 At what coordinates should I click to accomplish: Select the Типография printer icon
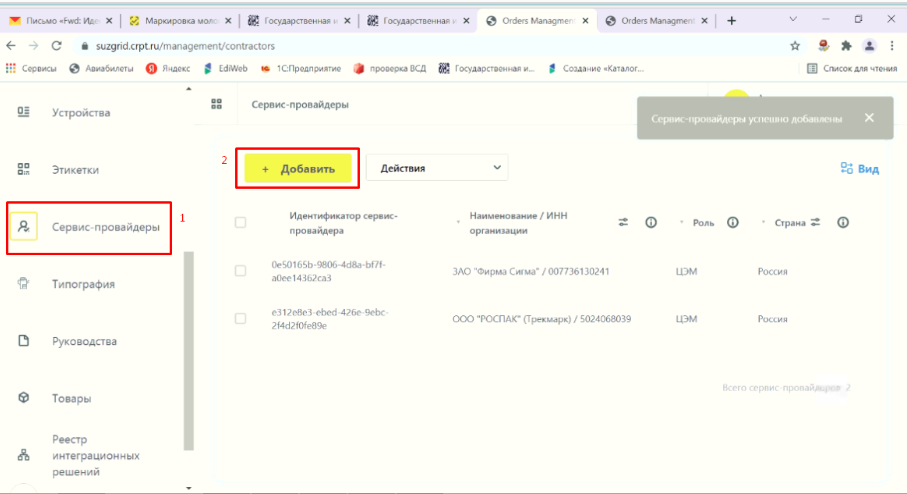coord(23,283)
